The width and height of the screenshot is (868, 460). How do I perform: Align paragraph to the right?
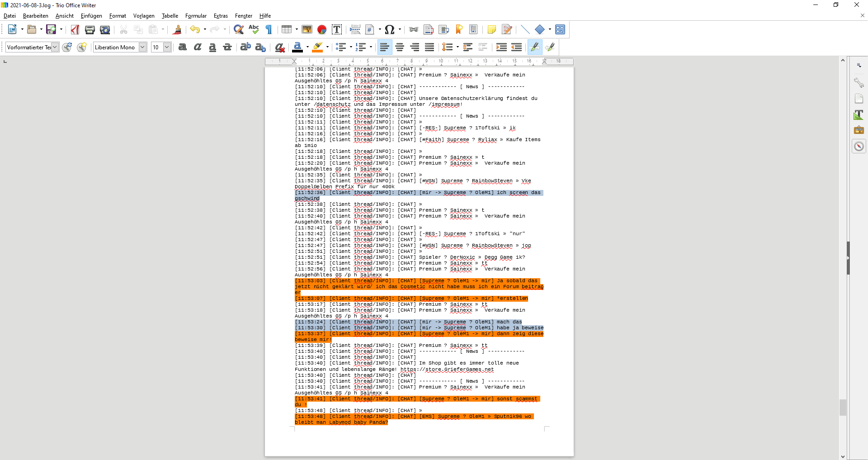pos(415,47)
